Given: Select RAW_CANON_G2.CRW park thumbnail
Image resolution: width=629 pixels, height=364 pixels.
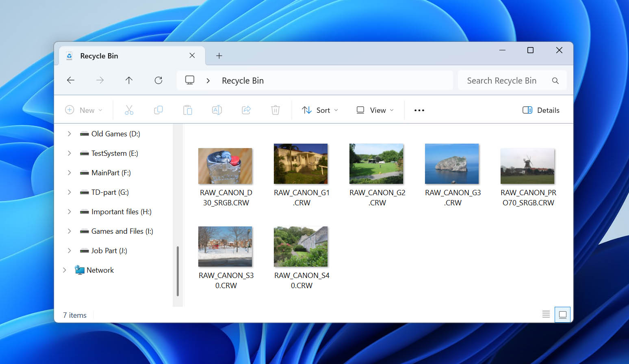Looking at the screenshot, I should [x=376, y=164].
